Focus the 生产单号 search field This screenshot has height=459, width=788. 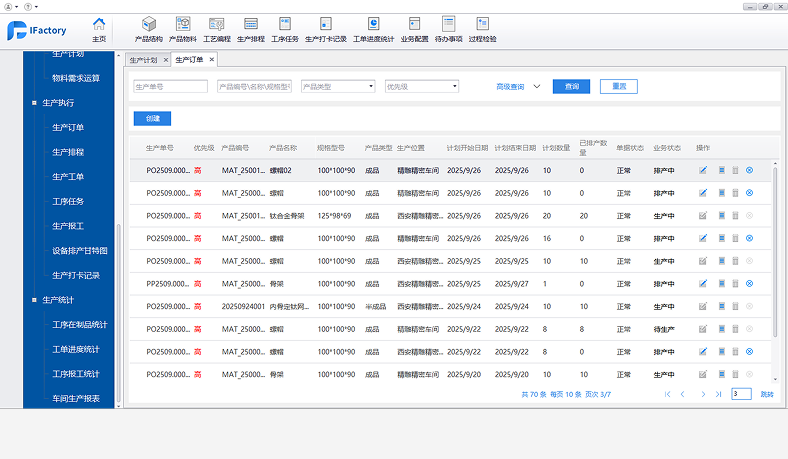(170, 86)
